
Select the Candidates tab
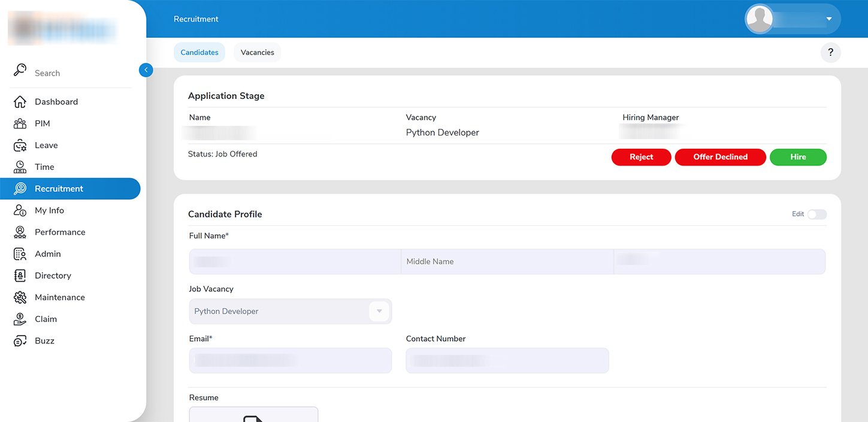(x=199, y=53)
